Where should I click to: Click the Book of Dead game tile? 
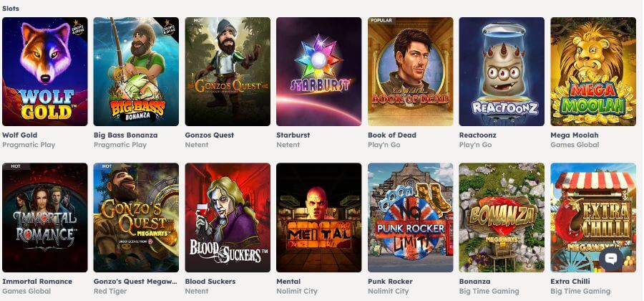coord(410,72)
